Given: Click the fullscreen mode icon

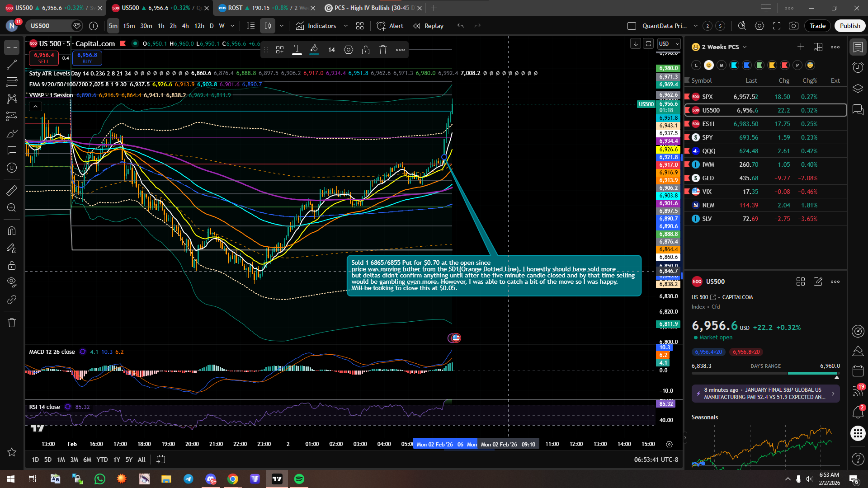Looking at the screenshot, I should click(x=777, y=26).
